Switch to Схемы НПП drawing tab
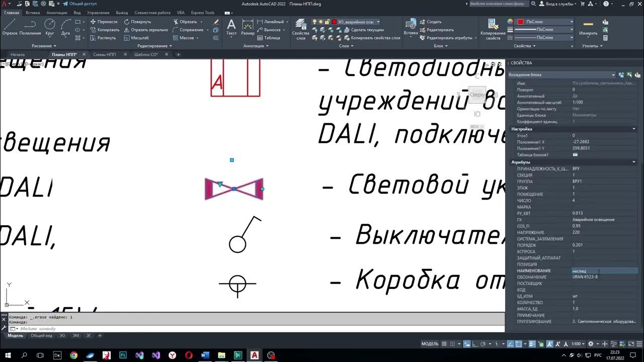644x362 pixels. coord(104,54)
